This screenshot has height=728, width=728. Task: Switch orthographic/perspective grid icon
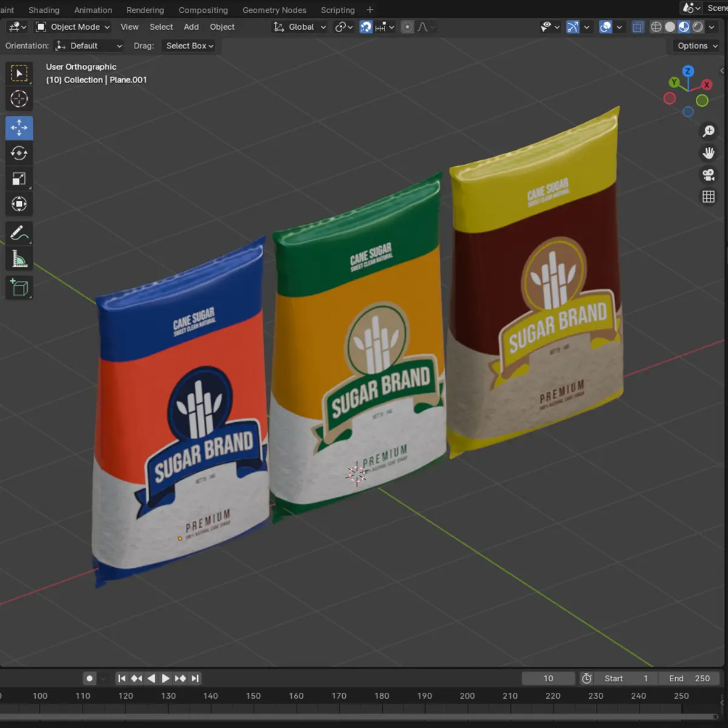(709, 197)
